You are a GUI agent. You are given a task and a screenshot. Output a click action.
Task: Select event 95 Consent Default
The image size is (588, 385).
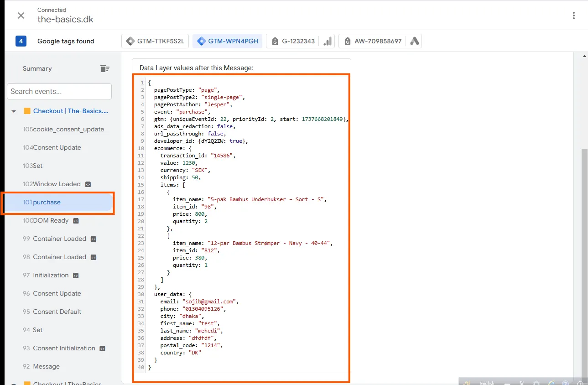click(x=52, y=312)
